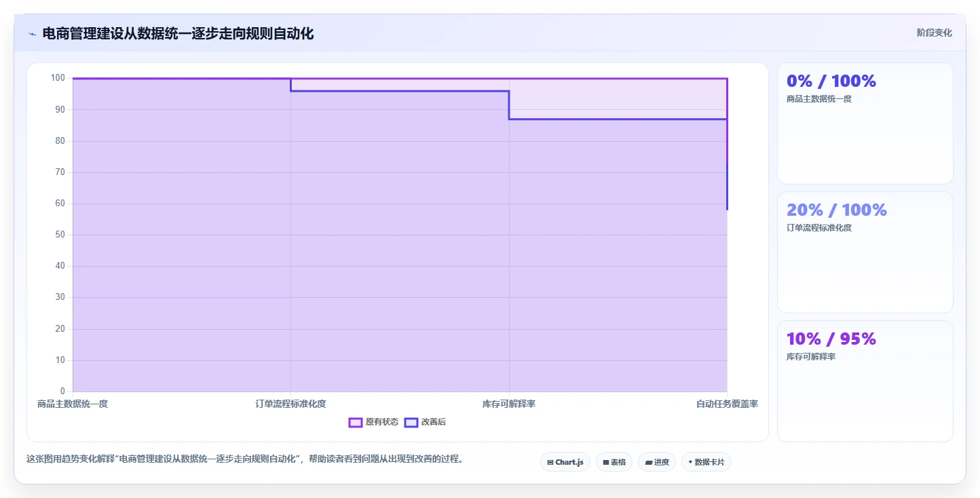Toggle the 原有状态 legend item

pos(373,422)
